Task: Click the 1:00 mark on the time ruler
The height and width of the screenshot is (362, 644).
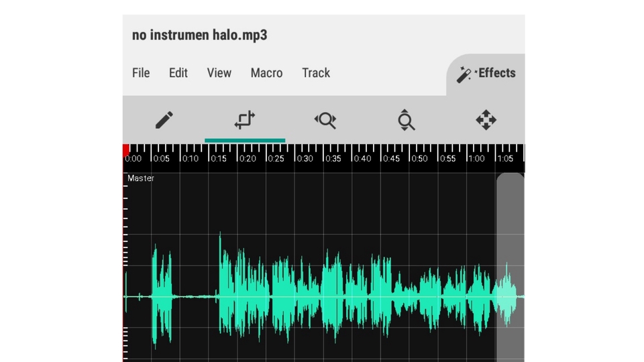Action: [476, 158]
